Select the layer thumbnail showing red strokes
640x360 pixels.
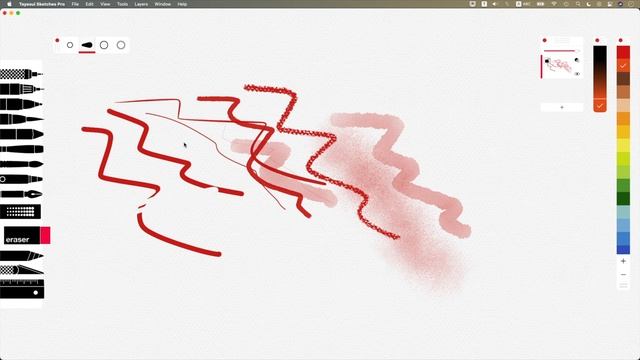[x=562, y=67]
